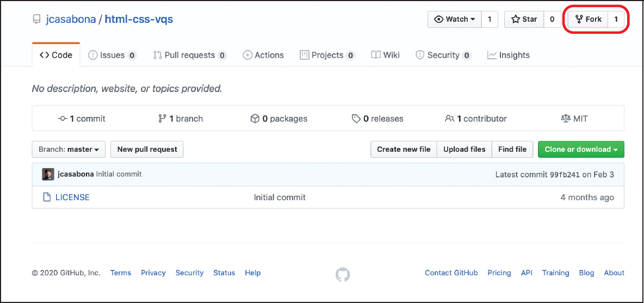Viewport: 644px width, 303px height.
Task: Click the New pull request button
Action: (147, 150)
